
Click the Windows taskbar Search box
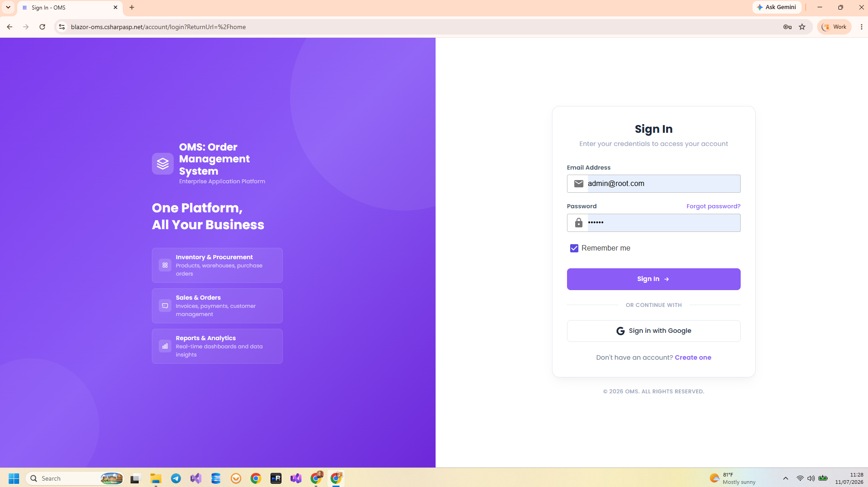pyautogui.click(x=75, y=478)
